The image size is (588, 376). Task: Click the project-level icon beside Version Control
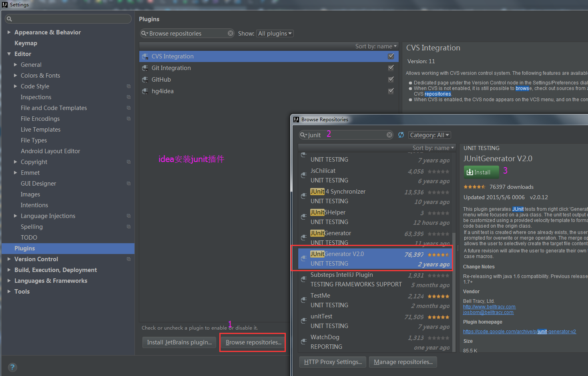[x=128, y=259]
